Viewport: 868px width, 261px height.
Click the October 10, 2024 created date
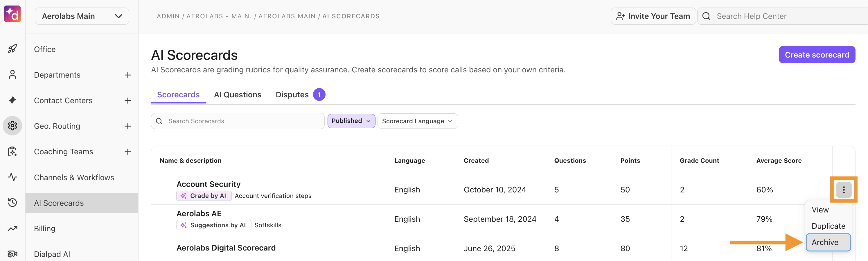click(x=495, y=190)
